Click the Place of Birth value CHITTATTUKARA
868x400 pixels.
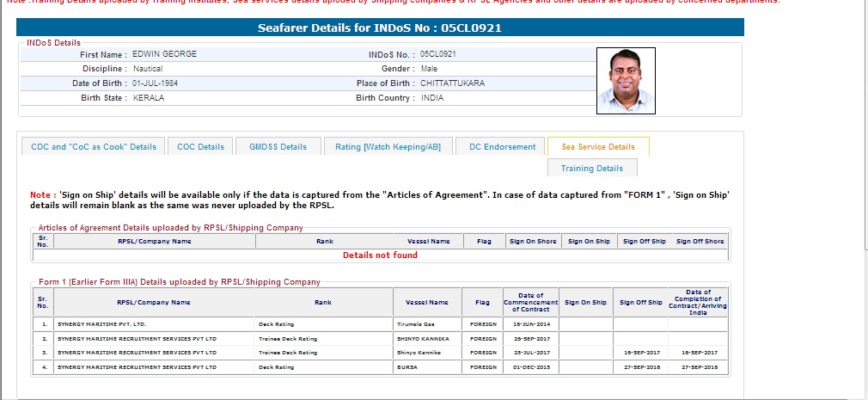pyautogui.click(x=453, y=83)
